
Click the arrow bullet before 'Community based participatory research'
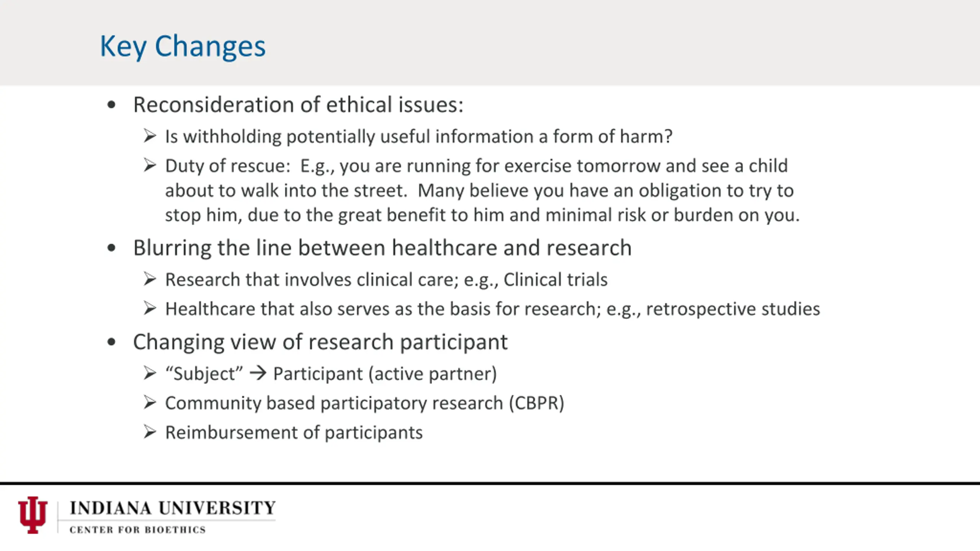(x=150, y=403)
